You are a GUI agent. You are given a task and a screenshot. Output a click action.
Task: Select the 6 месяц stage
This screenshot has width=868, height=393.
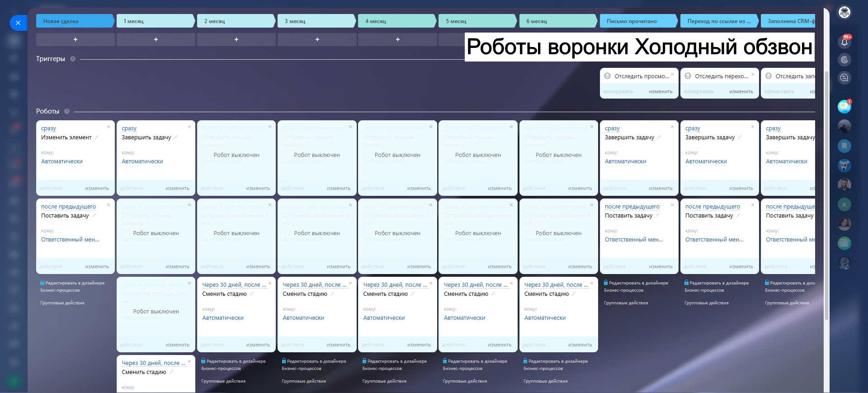tap(558, 21)
